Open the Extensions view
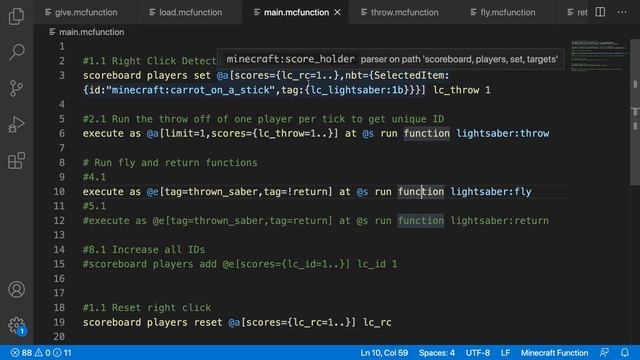640x360 pixels. click(16, 160)
